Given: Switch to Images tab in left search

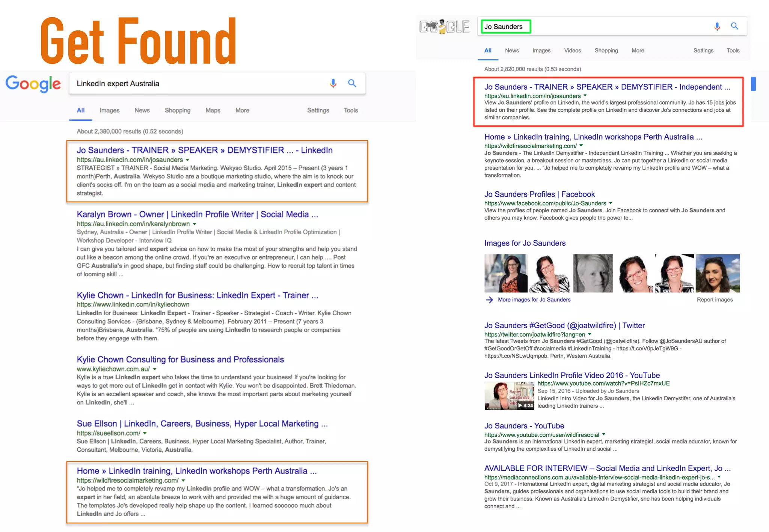Looking at the screenshot, I should click(x=110, y=110).
